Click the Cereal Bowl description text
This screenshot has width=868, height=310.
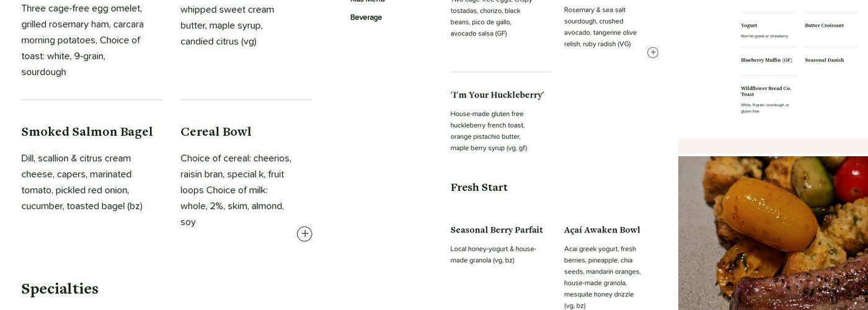coord(236,190)
